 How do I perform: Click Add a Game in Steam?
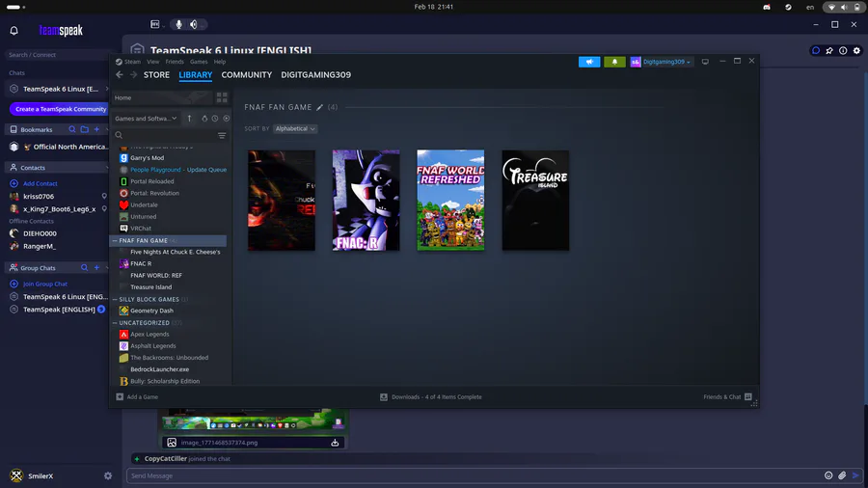pyautogui.click(x=137, y=397)
